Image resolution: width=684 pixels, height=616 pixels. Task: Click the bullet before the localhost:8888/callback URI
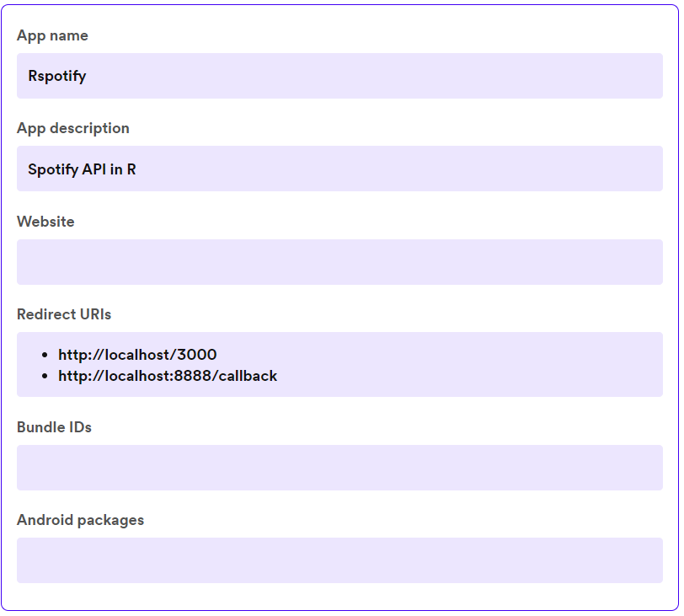(44, 377)
